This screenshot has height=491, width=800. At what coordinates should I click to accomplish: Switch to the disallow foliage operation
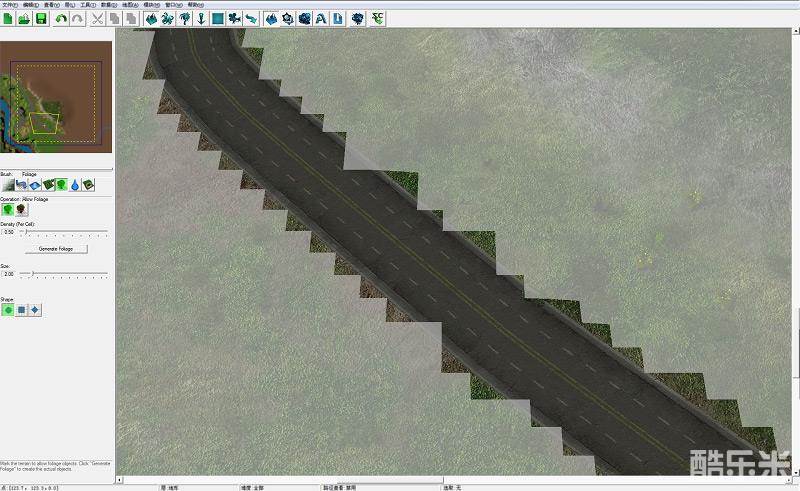22,210
